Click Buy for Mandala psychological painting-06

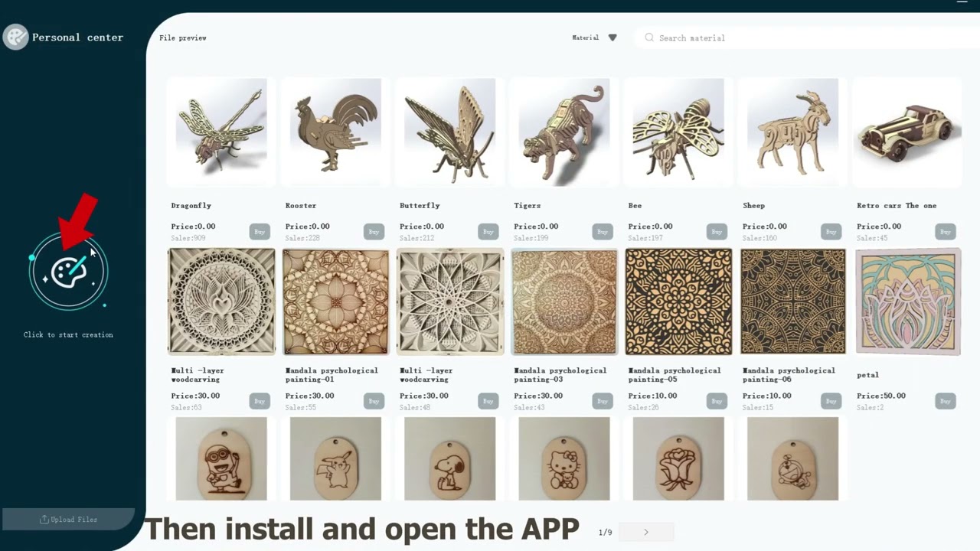[x=831, y=401]
